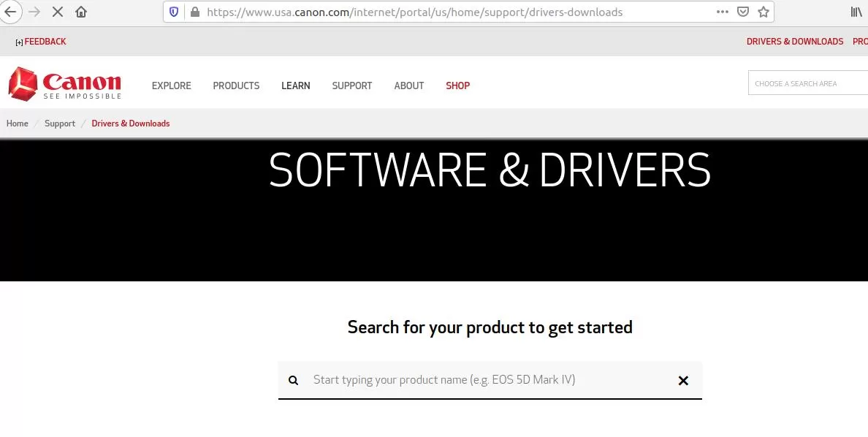The height and width of the screenshot is (437, 868).
Task: Stop page loading with the X button
Action: tap(58, 12)
